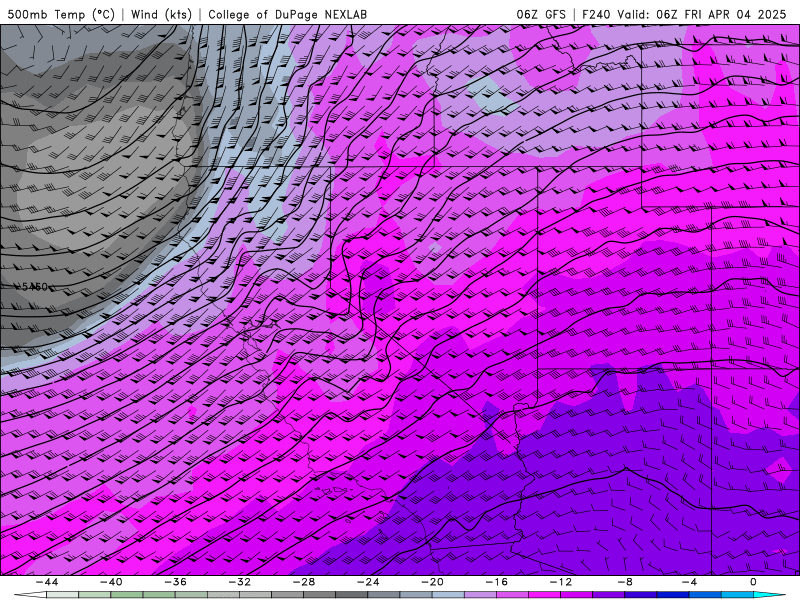Click the "-36" color scale value
800x600 pixels.
click(x=175, y=582)
